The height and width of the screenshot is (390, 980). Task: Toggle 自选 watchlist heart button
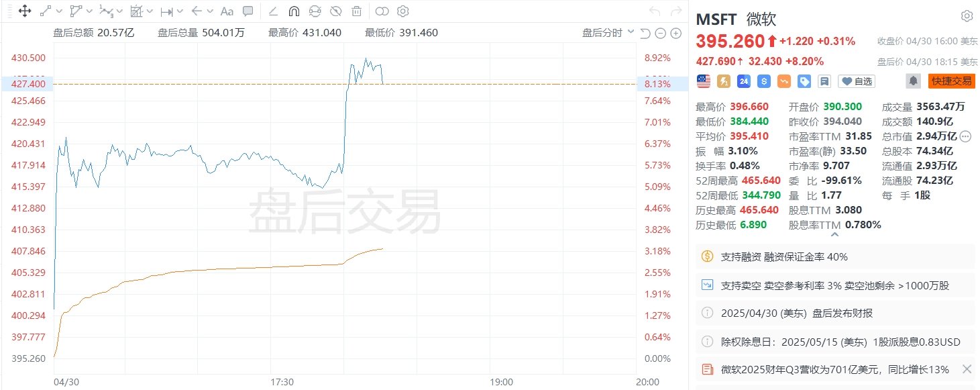(857, 81)
